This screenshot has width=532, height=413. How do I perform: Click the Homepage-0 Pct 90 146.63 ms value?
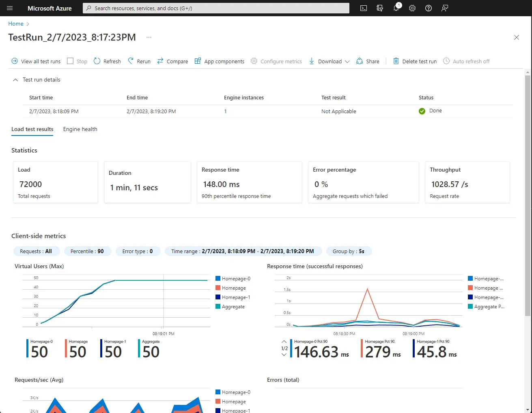[321, 352]
